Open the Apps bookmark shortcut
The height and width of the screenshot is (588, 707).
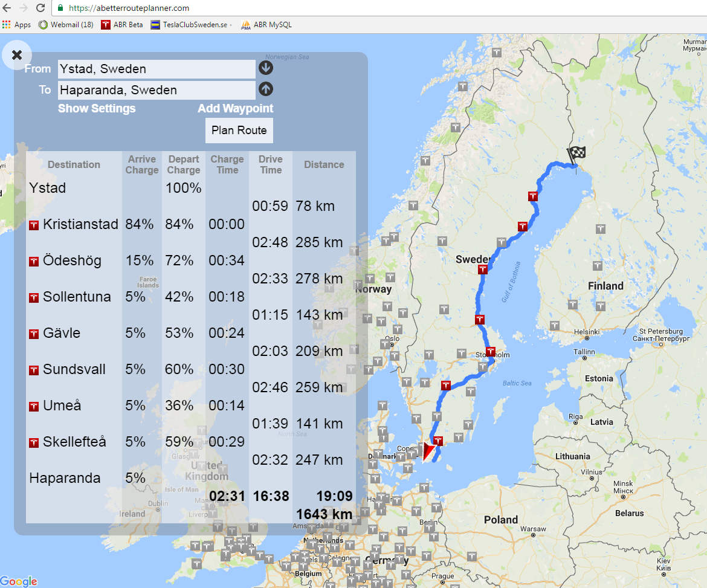pyautogui.click(x=16, y=24)
